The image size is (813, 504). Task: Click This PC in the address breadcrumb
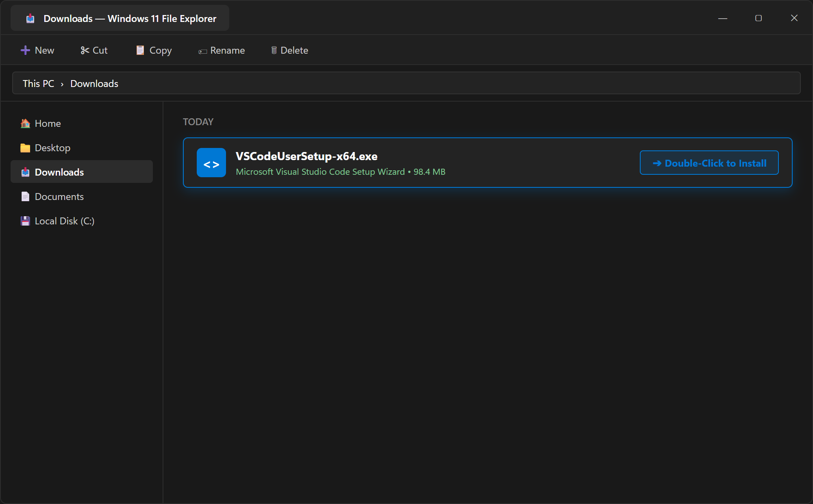point(38,83)
